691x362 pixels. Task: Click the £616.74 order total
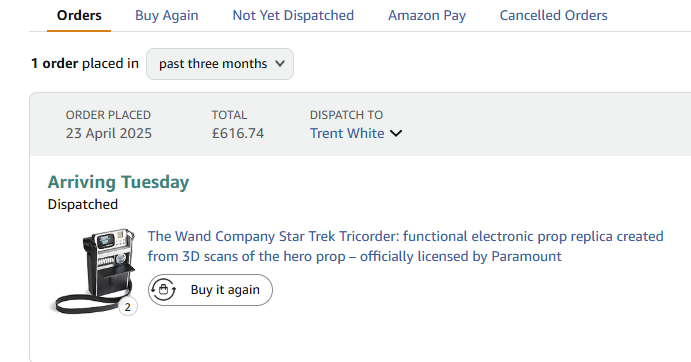[x=238, y=133]
